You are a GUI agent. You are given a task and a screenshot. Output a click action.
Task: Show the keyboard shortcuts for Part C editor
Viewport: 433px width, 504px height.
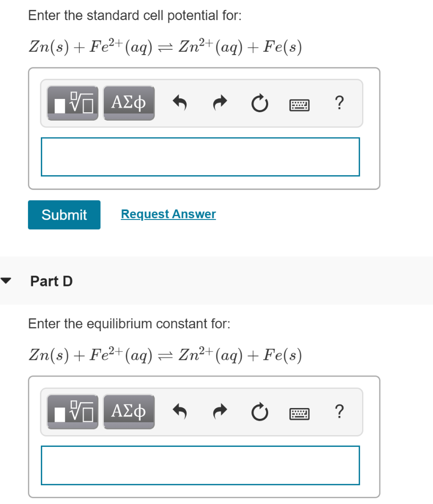pyautogui.click(x=299, y=104)
